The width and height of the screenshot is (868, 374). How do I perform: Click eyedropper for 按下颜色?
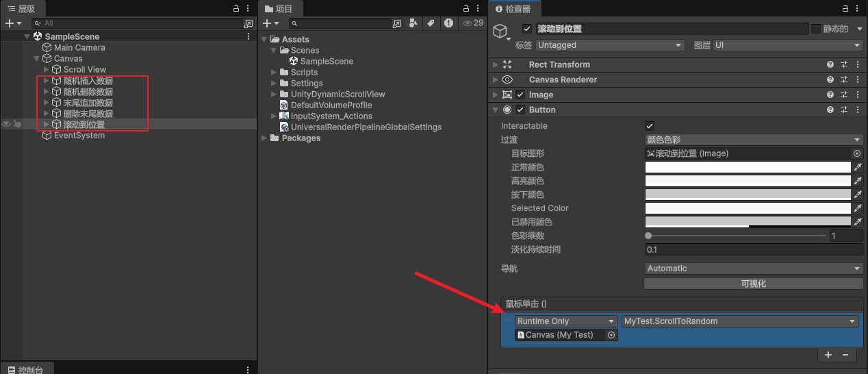857,195
